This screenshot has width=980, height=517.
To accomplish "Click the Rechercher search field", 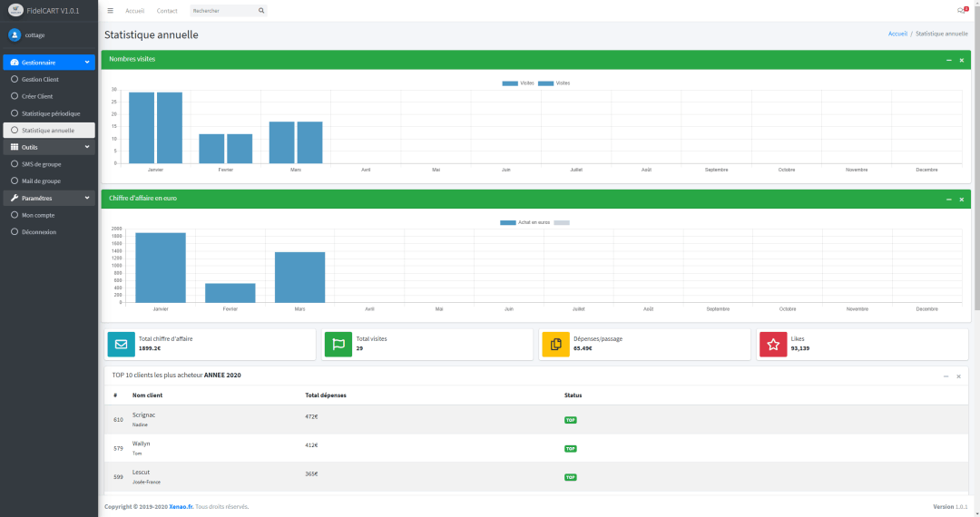I will (x=223, y=11).
